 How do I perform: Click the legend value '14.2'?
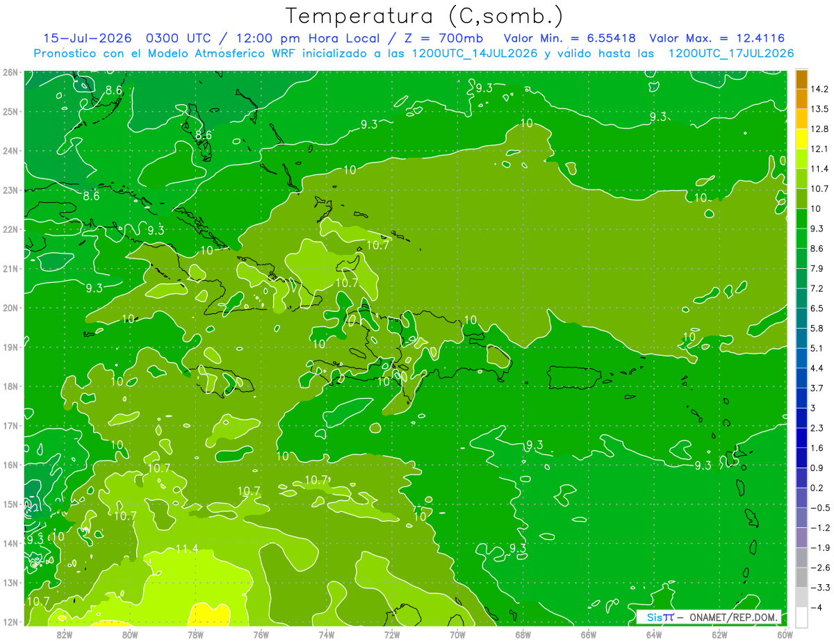(x=820, y=89)
